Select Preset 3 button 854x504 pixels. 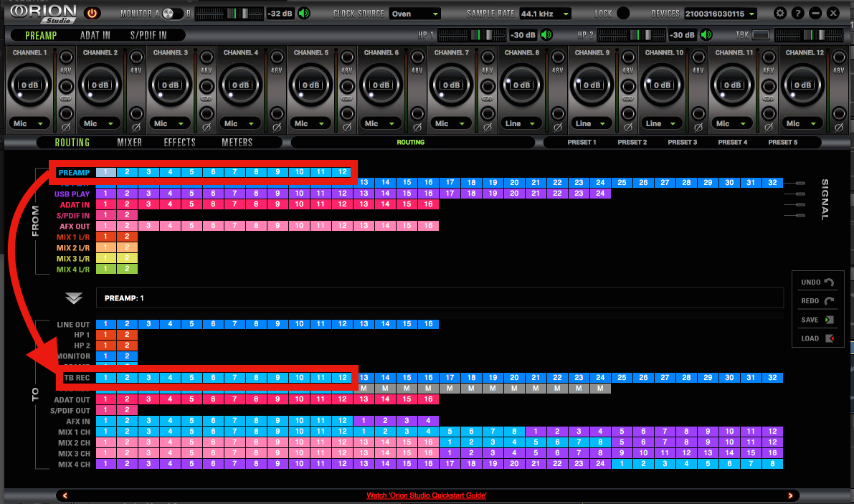[x=682, y=143]
